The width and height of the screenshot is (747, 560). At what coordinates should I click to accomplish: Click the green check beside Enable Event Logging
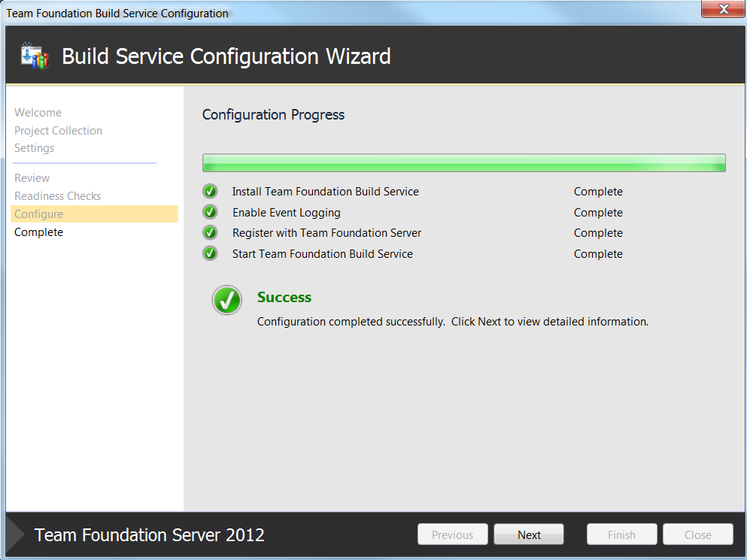(210, 213)
